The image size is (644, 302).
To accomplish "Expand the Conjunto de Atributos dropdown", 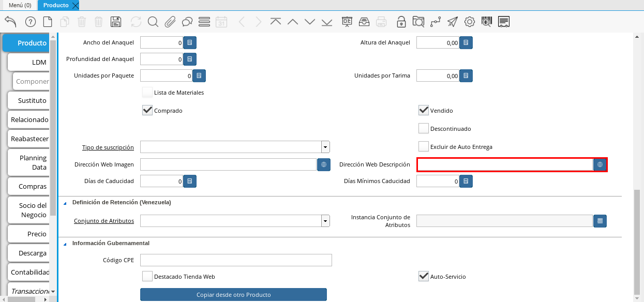I will tap(325, 221).
